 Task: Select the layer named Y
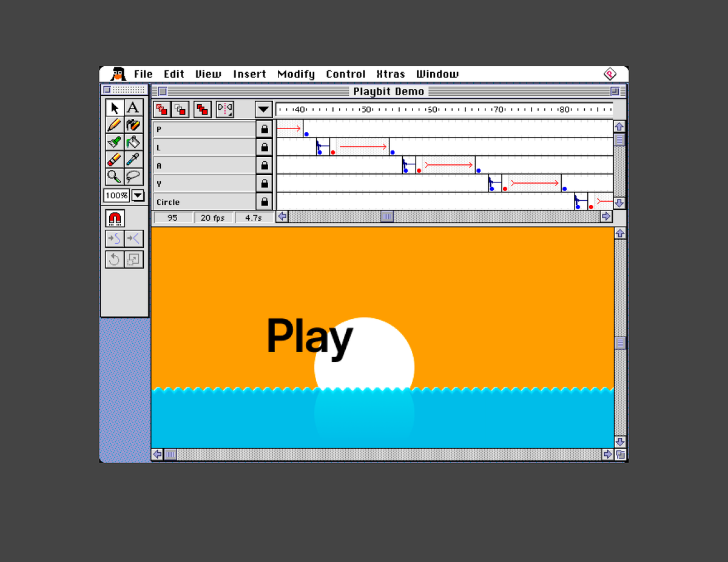204,184
